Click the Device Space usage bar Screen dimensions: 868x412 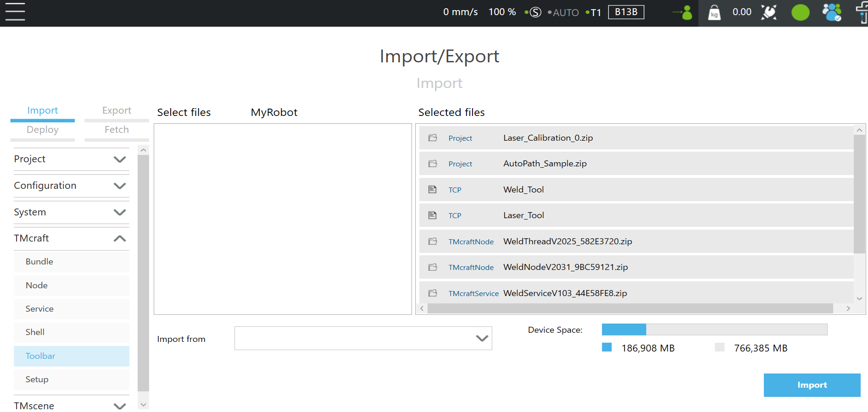714,330
